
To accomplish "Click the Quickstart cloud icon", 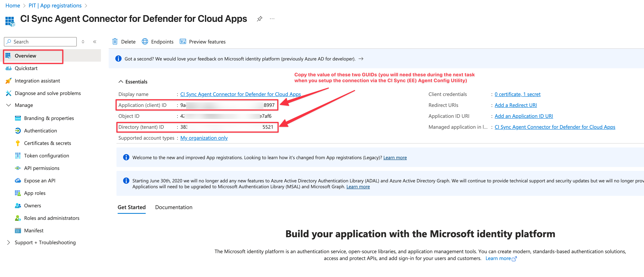I will 9,68.
